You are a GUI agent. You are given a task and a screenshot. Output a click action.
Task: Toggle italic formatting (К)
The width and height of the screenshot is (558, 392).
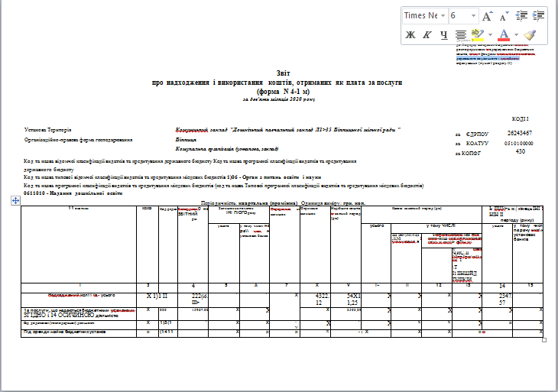427,34
